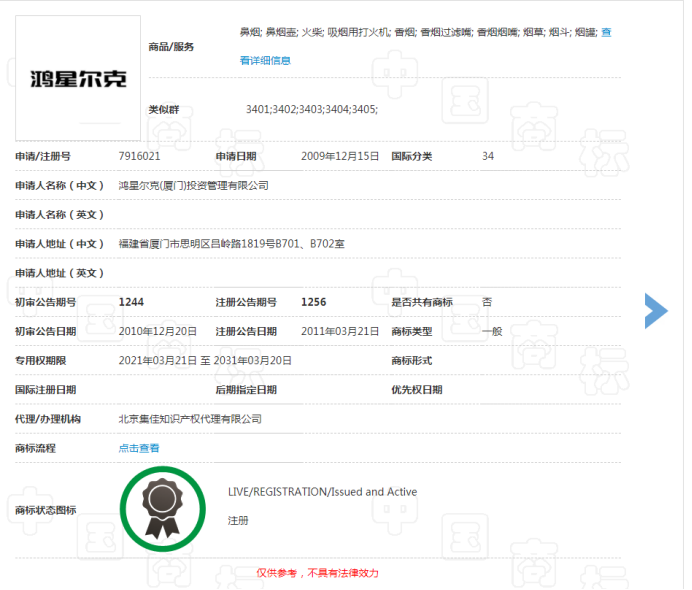
Task: Click the blue next arrow on the right
Action: (x=656, y=311)
